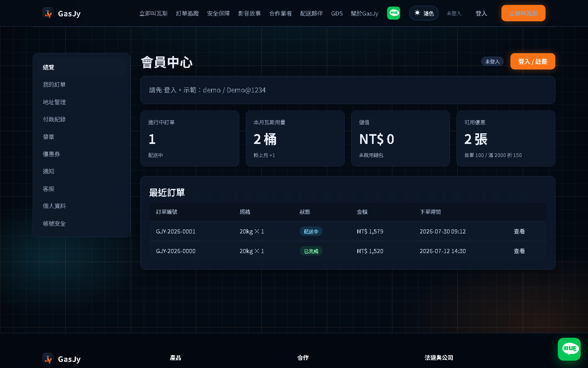Viewport: 588px width, 368px height.
Task: Open the GDS nav item
Action: pyautogui.click(x=337, y=13)
